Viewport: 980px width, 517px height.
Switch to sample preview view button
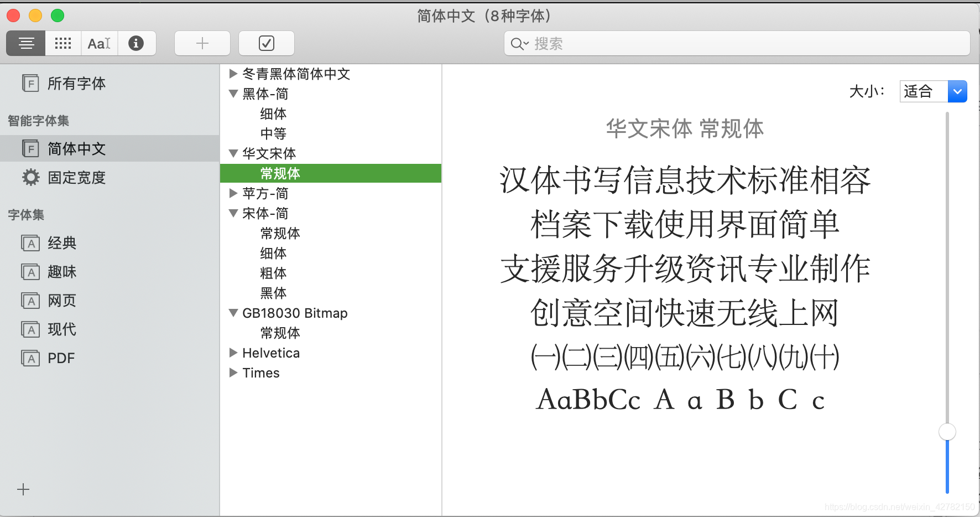tap(26, 43)
